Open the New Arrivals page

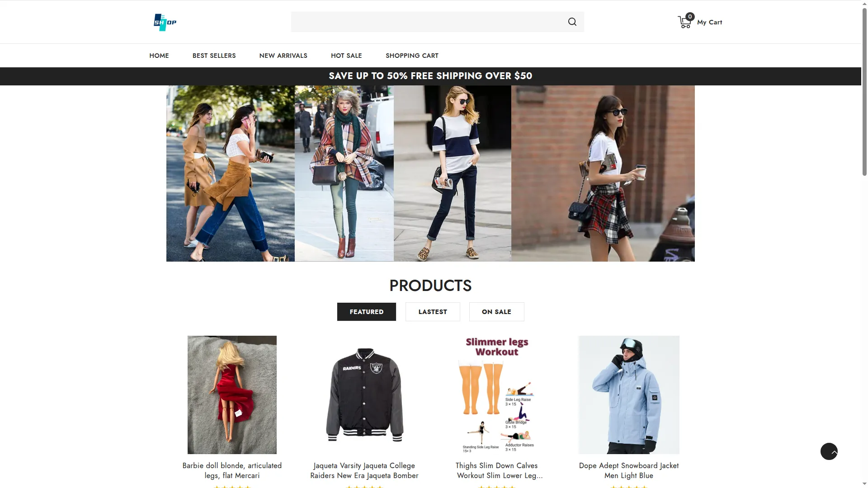click(x=283, y=56)
